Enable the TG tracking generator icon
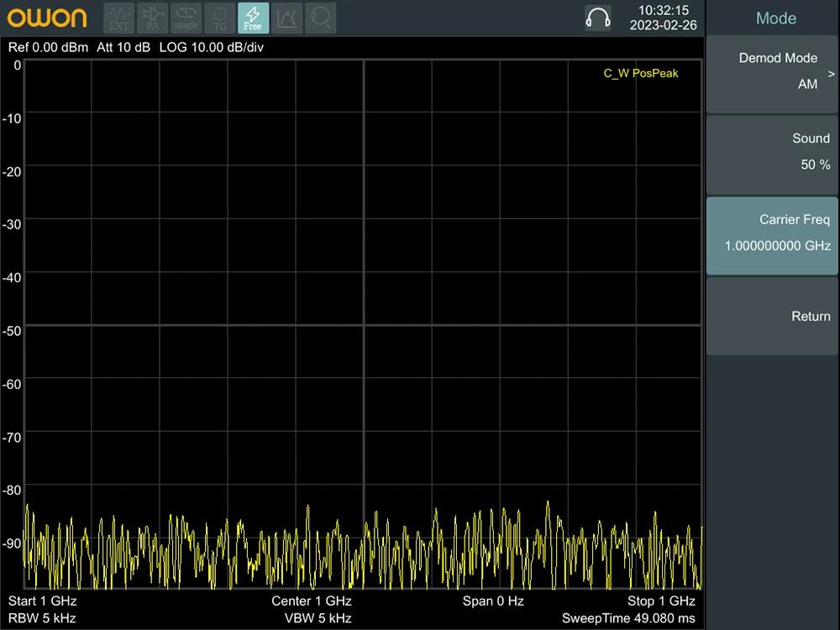This screenshot has width=840, height=630. point(219,18)
